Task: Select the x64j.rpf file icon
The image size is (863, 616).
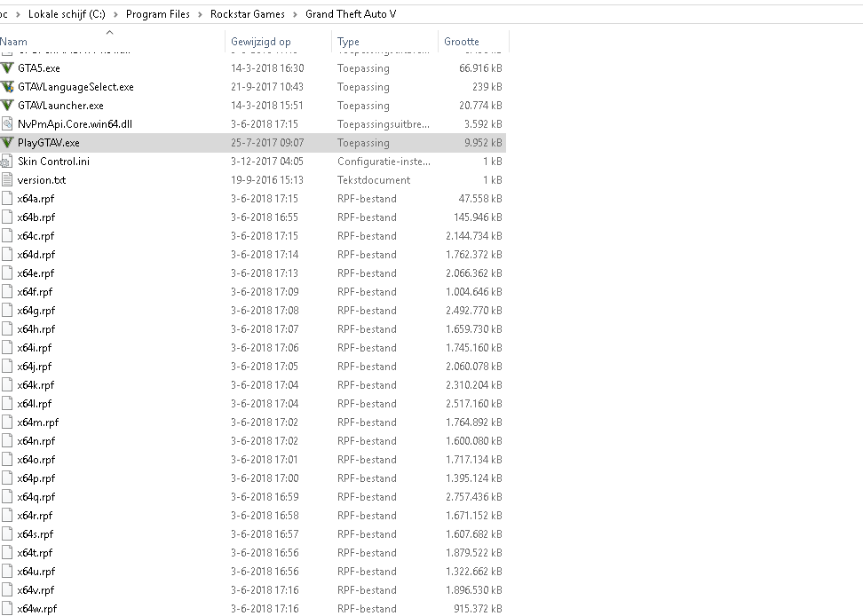Action: (7, 367)
